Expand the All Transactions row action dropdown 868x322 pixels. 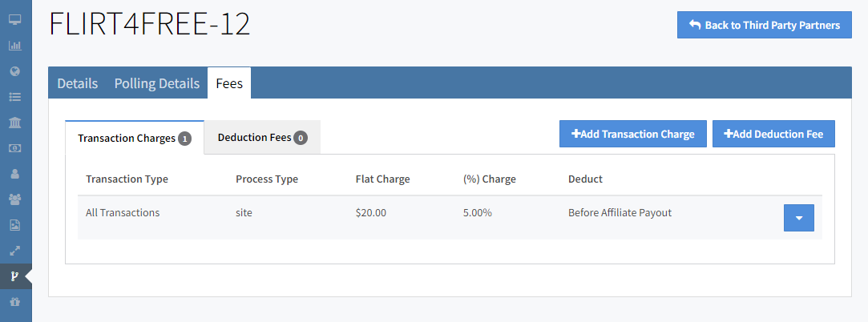tap(798, 218)
